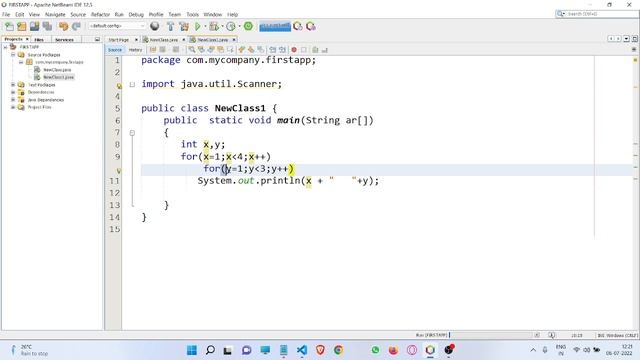Click the New File toolbar icon
The height and width of the screenshot is (360, 640).
point(9,27)
